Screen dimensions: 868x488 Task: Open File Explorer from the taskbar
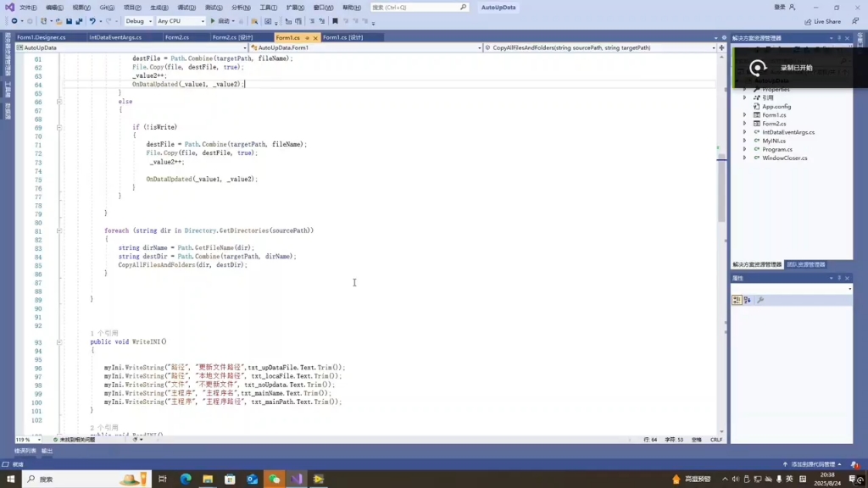pos(208,480)
